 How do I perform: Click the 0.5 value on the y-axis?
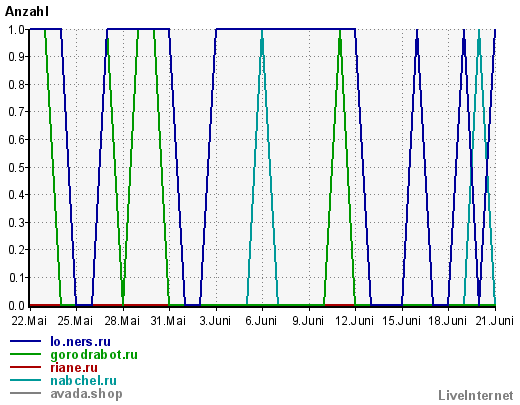click(17, 167)
